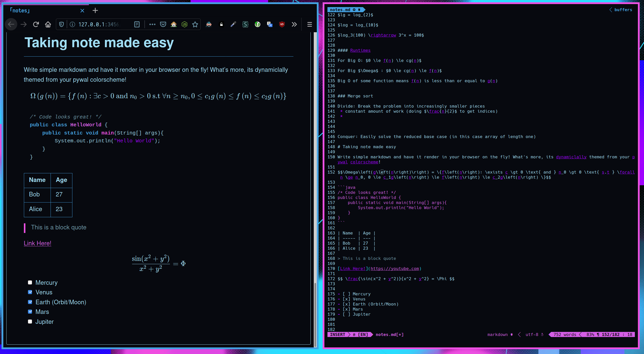
Task: Click the Link Here! hyperlink
Action: point(38,243)
